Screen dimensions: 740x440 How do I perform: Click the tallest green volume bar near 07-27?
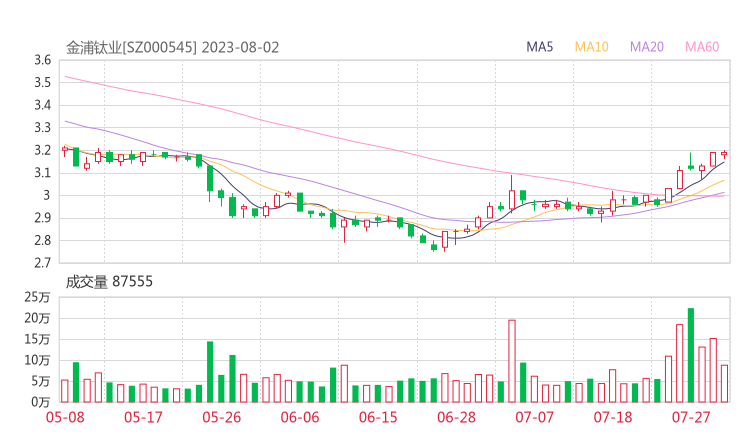click(x=691, y=355)
